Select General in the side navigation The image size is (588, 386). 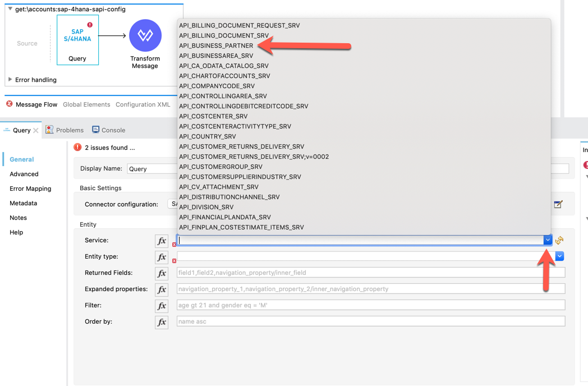pos(22,159)
